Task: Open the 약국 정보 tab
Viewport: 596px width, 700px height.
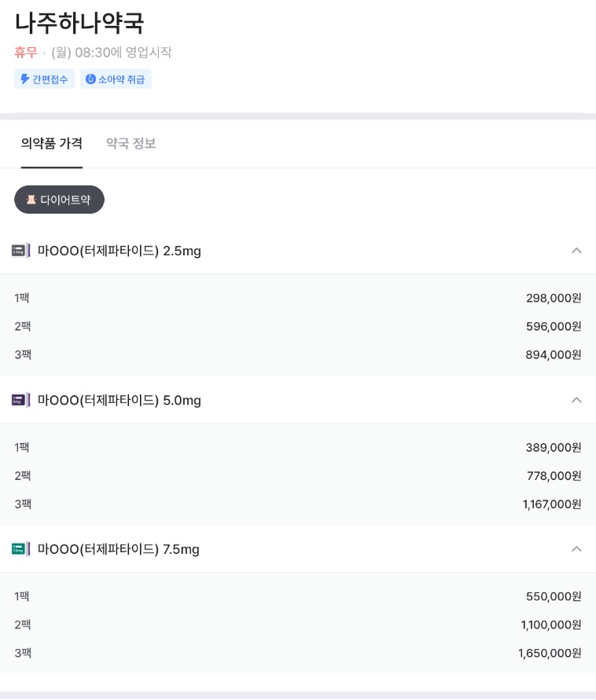Action: click(x=131, y=143)
